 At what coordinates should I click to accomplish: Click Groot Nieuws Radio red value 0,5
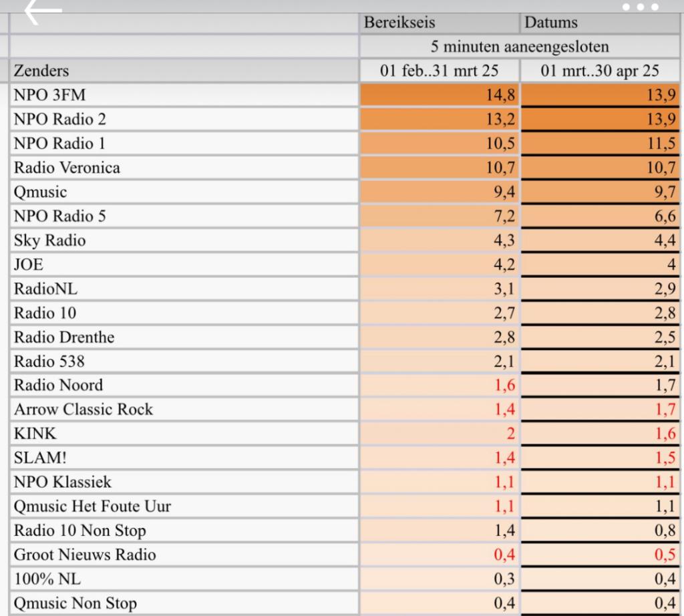pos(600,555)
